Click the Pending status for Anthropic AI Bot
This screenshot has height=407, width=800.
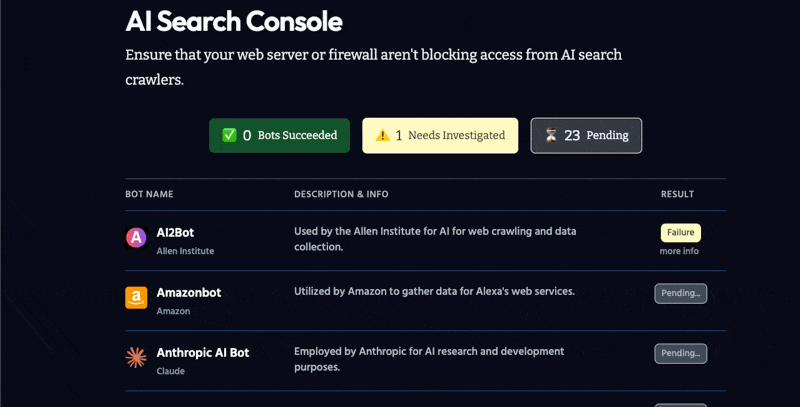pos(681,353)
